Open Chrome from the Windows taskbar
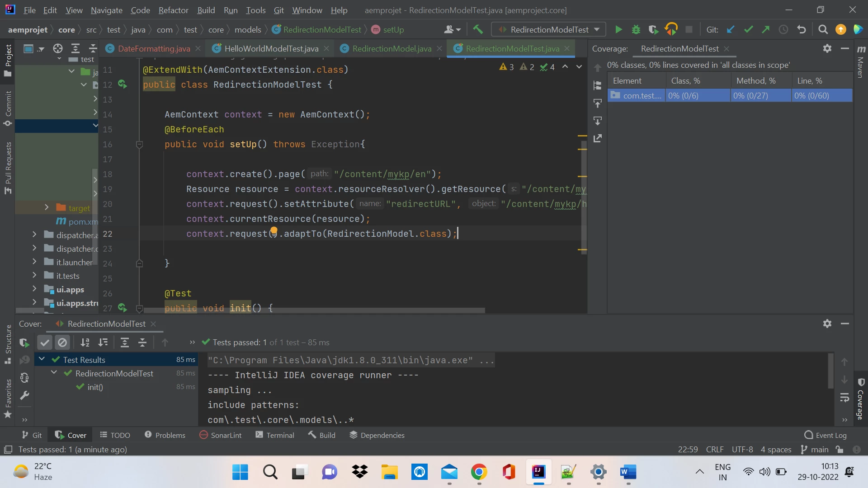 coord(479,473)
